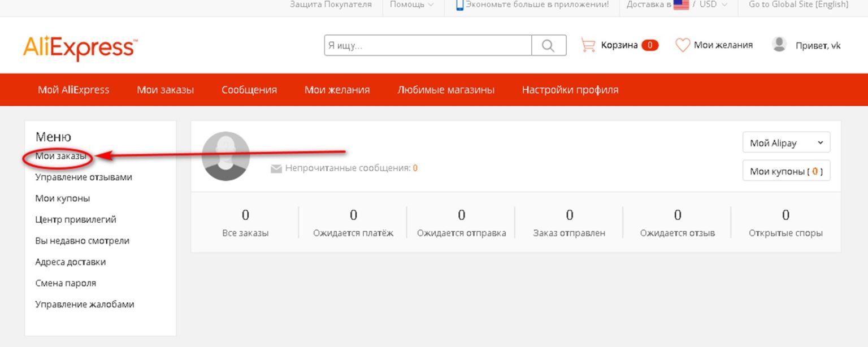Viewport: 868px width, 347px height.
Task: Open Вы недавно смотрели menu item
Action: [x=83, y=241]
